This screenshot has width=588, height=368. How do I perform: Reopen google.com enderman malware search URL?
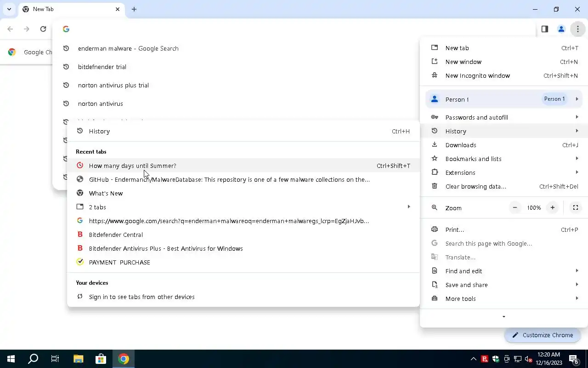click(x=243, y=221)
